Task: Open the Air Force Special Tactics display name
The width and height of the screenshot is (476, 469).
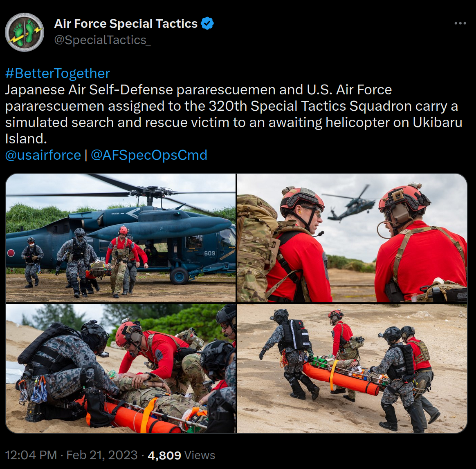Action: click(126, 23)
